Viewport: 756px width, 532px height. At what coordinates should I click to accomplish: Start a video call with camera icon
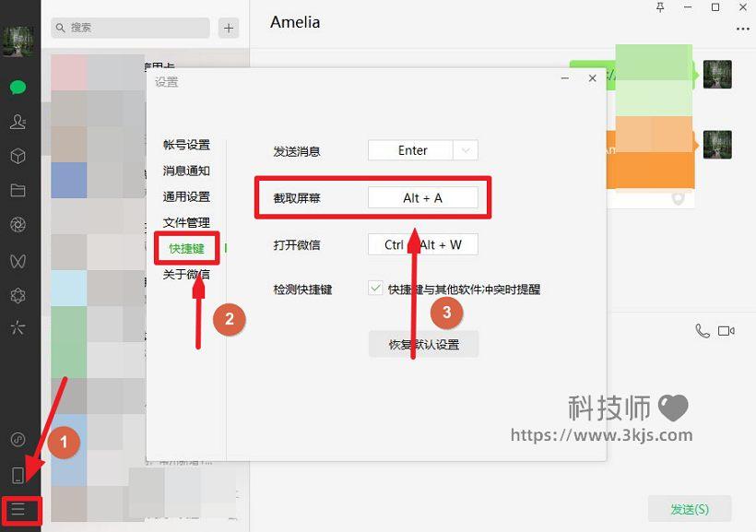[726, 331]
